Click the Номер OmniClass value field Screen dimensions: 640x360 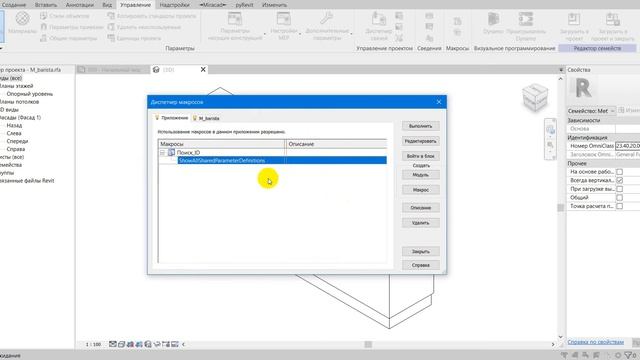(627, 146)
